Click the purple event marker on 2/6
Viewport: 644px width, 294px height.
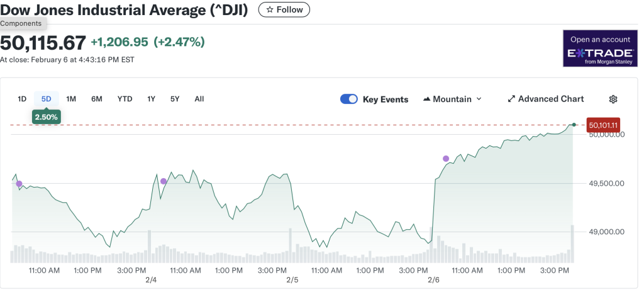[446, 159]
